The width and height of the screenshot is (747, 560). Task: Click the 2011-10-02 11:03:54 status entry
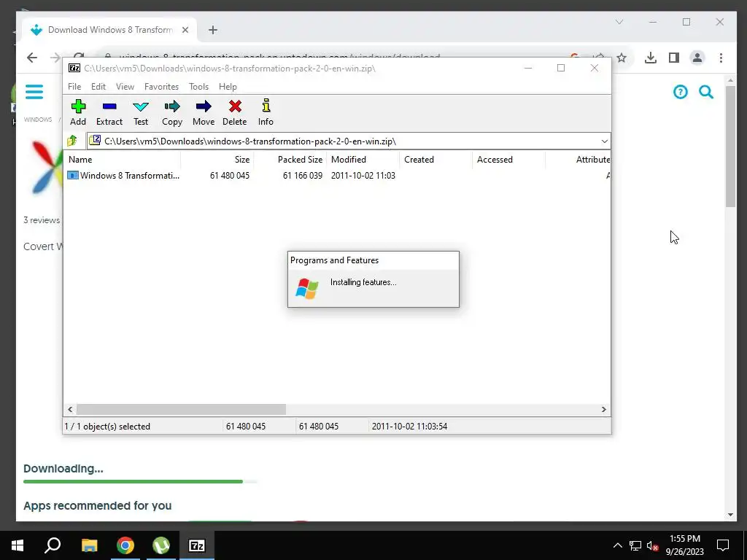pos(409,426)
